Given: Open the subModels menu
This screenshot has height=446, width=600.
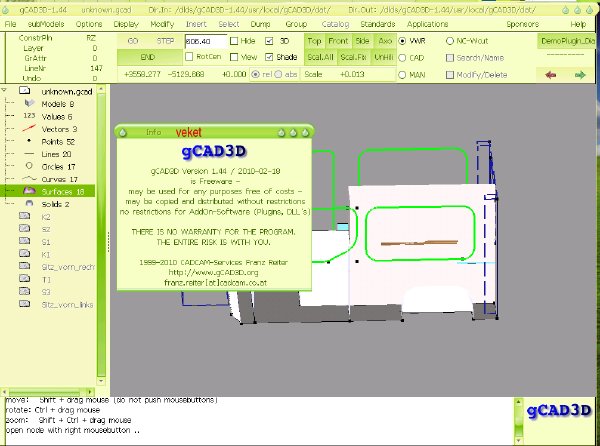Looking at the screenshot, I should point(46,24).
